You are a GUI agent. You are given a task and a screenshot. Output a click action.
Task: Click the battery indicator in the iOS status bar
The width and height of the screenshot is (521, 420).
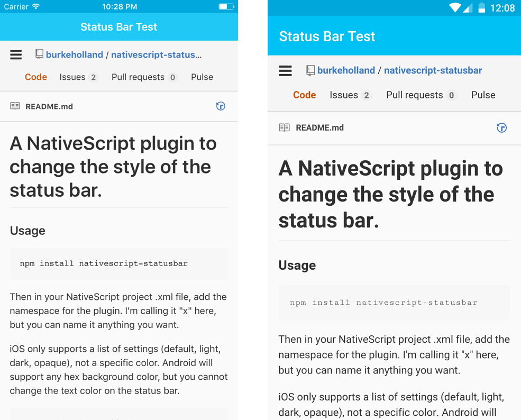click(x=225, y=6)
